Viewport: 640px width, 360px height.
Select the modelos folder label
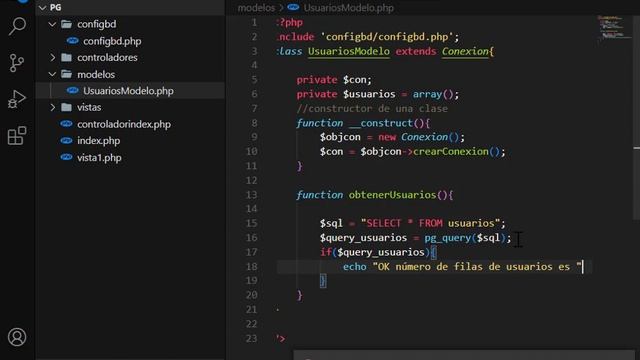click(96, 74)
